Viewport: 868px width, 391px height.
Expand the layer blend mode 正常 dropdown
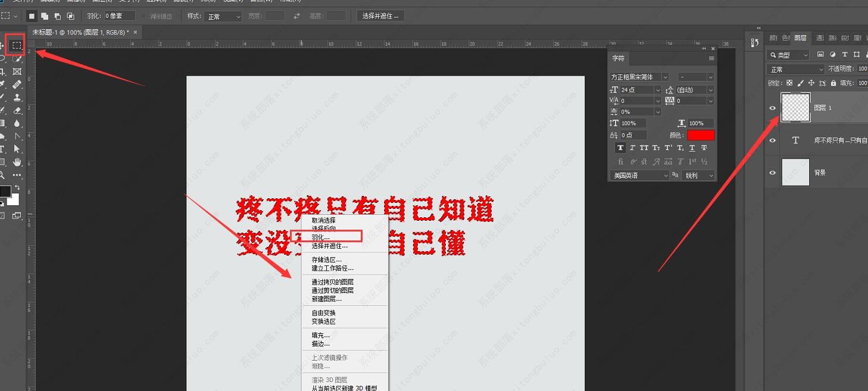point(795,70)
